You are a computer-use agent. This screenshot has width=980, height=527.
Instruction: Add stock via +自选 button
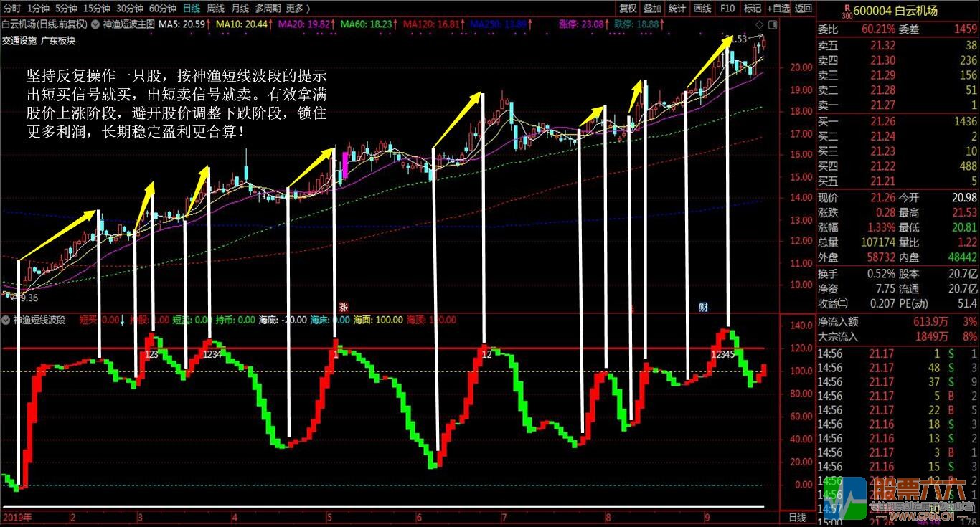[778, 9]
